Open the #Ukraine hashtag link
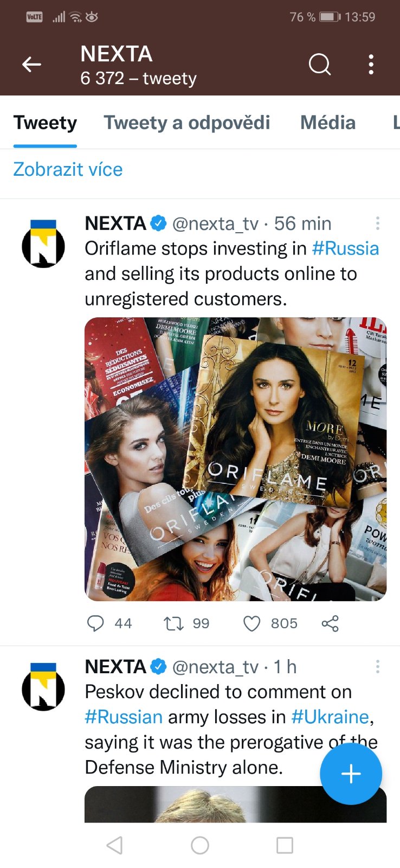 [x=330, y=717]
